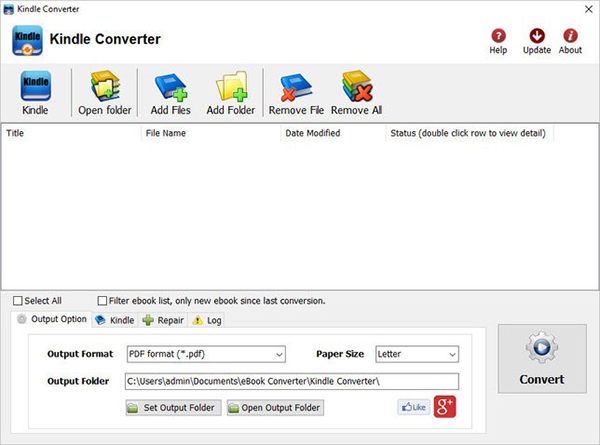Open the Repair tab
The height and width of the screenshot is (445, 600).
pyautogui.click(x=163, y=320)
